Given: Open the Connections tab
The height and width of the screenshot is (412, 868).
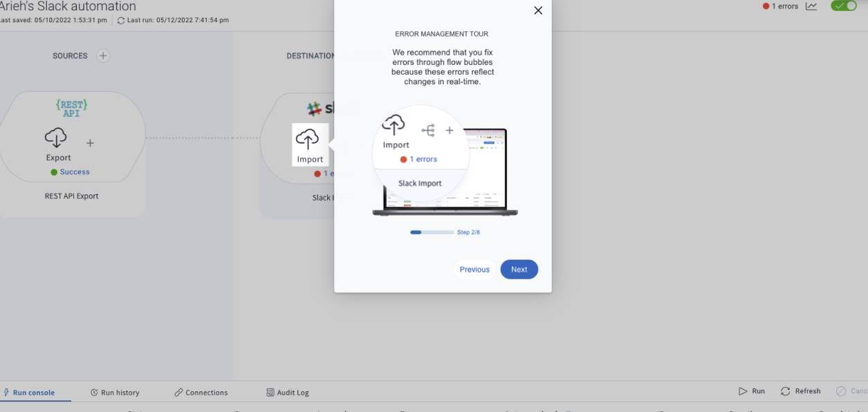Looking at the screenshot, I should 201,393.
